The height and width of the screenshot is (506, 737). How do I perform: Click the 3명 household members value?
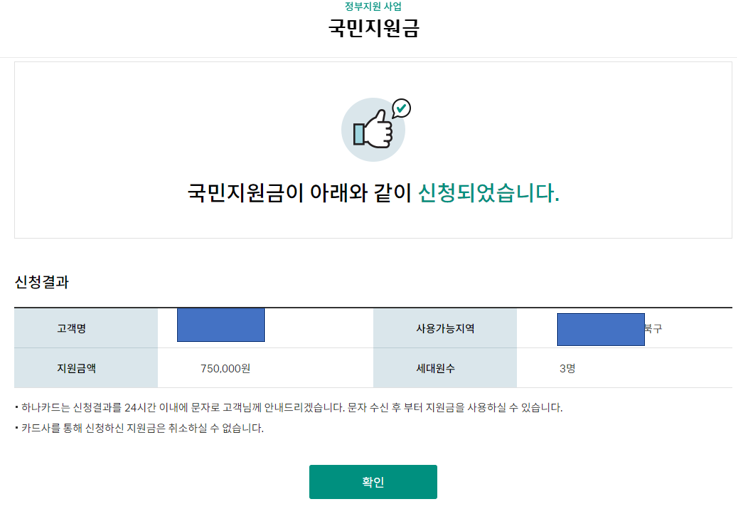567,368
